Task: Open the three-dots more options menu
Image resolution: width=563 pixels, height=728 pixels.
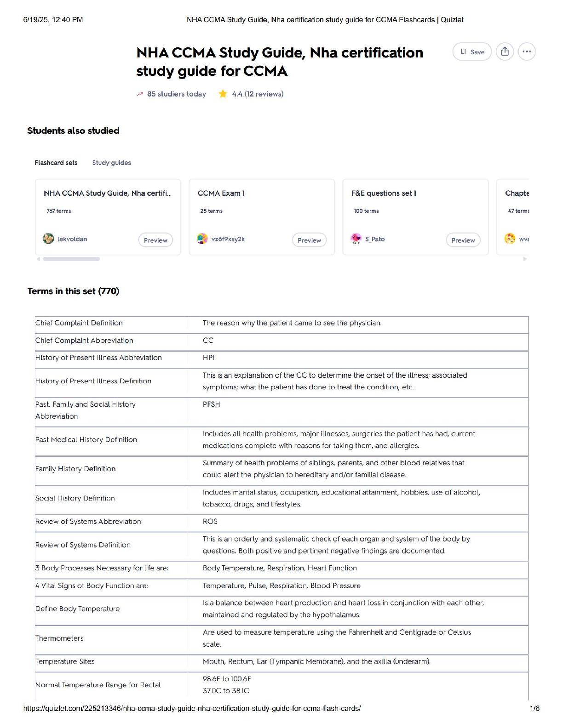Action: point(527,51)
